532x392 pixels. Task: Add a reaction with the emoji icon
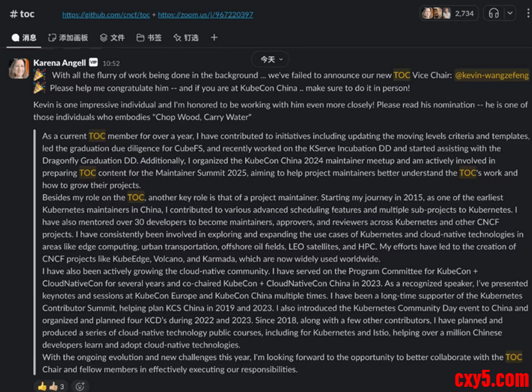pyautogui.click(x=80, y=386)
